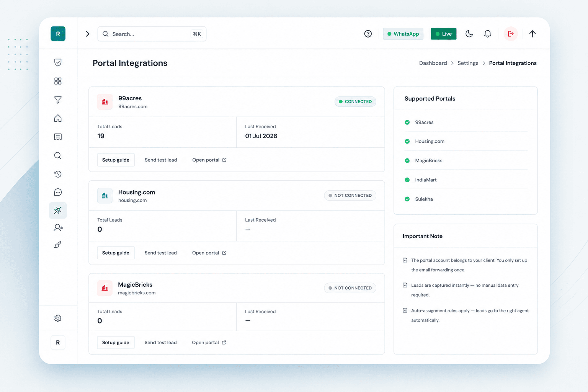Click the Portal Integrations breadcrumb

513,63
